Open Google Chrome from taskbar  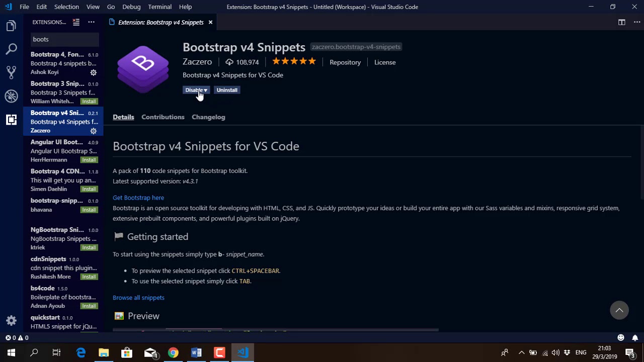tap(173, 353)
